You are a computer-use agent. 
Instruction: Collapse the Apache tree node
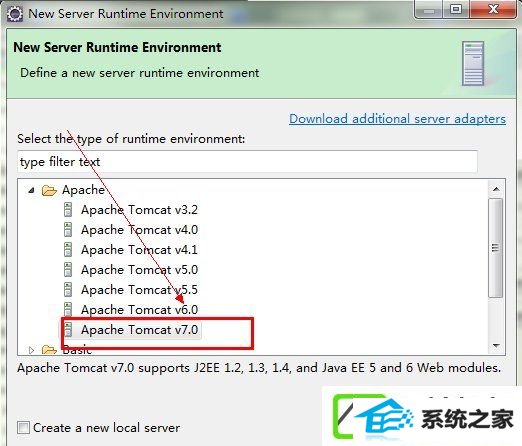pyautogui.click(x=31, y=190)
